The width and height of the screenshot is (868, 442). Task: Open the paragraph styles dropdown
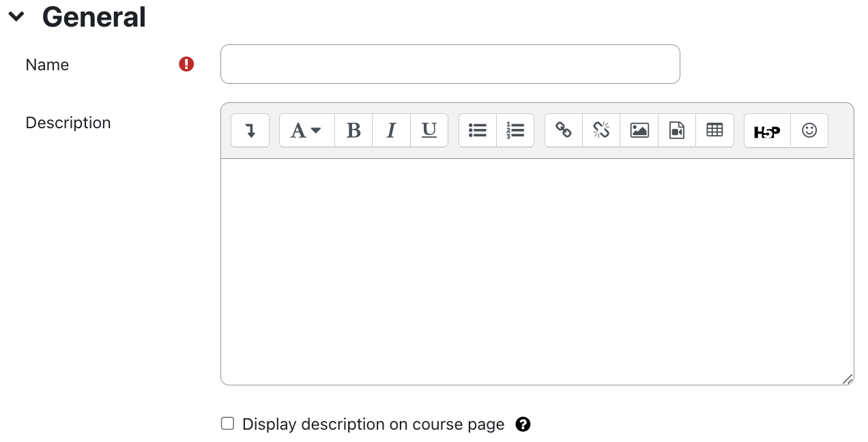coord(306,130)
